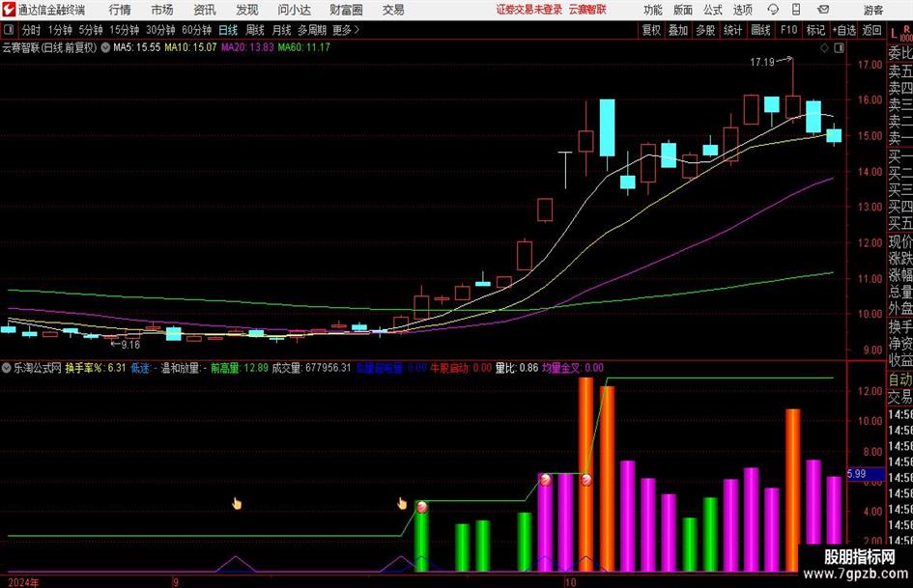Screen dimensions: 913x588
Task: Open 多周期 multi-period view
Action: click(311, 30)
